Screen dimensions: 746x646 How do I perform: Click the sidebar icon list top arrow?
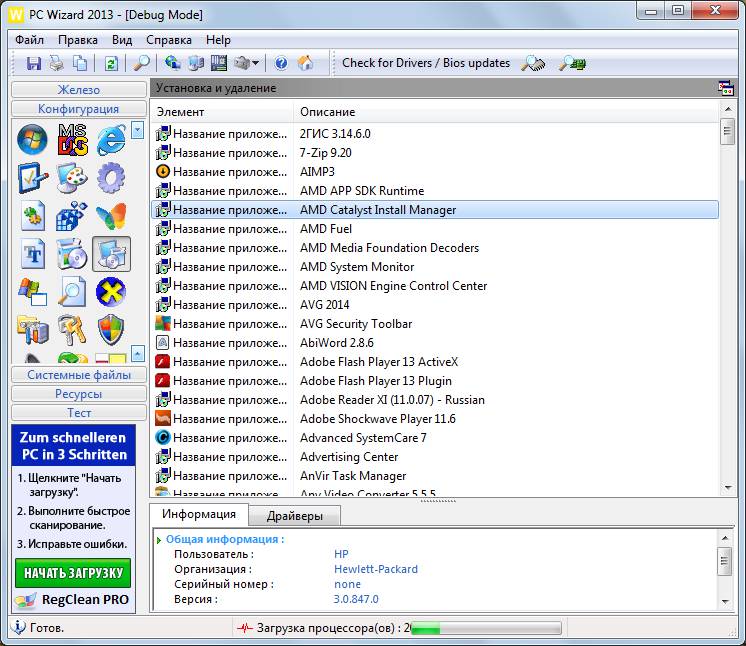(137, 130)
